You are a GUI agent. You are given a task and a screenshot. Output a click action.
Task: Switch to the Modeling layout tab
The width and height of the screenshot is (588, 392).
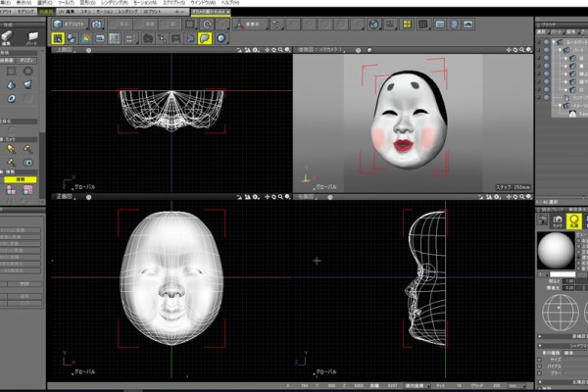pos(25,12)
